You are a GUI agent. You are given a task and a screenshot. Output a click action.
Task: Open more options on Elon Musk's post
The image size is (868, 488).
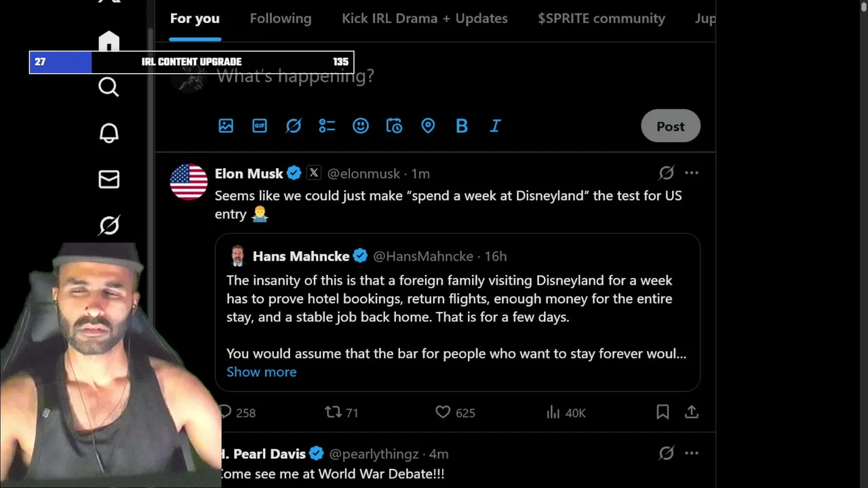691,173
